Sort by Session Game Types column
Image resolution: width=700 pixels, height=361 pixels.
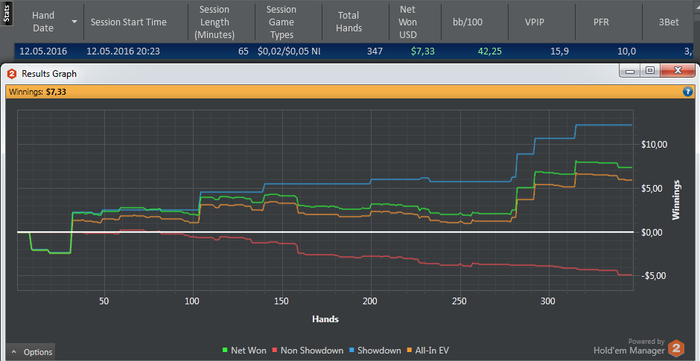[x=281, y=22]
